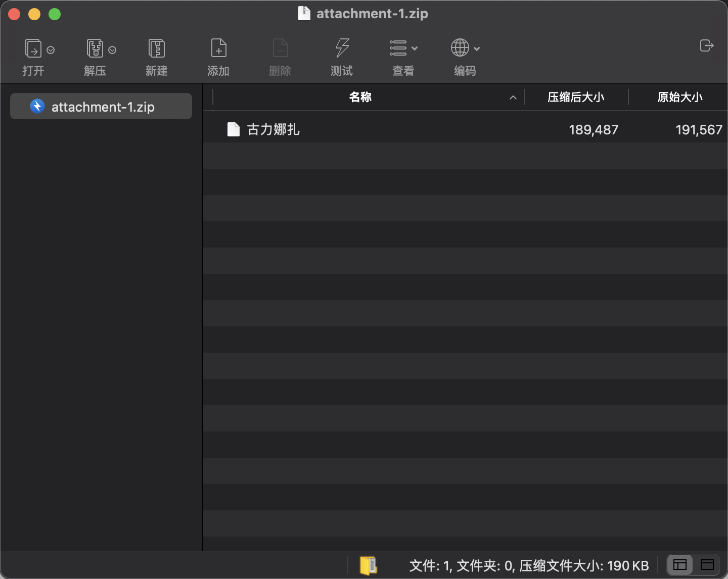Click the Extract (解压) toolbar icon
Screen dimensions: 728x579
95,49
